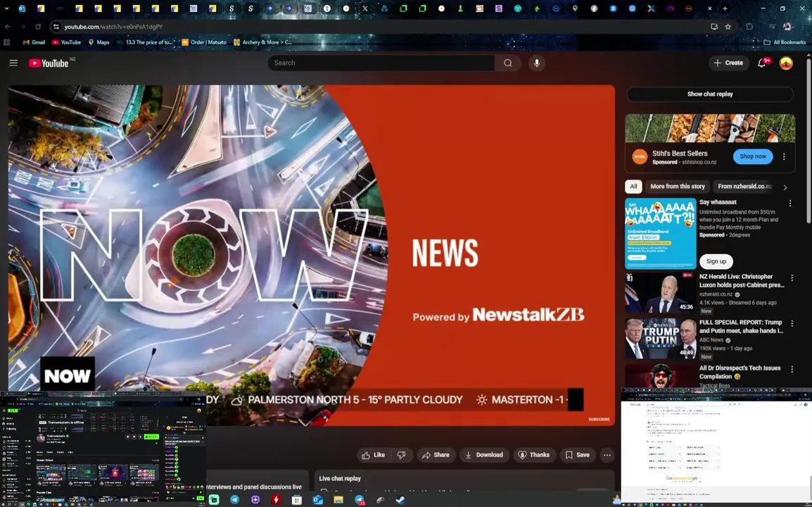This screenshot has width=812, height=507.
Task: Select More from this story chip
Action: 678,186
